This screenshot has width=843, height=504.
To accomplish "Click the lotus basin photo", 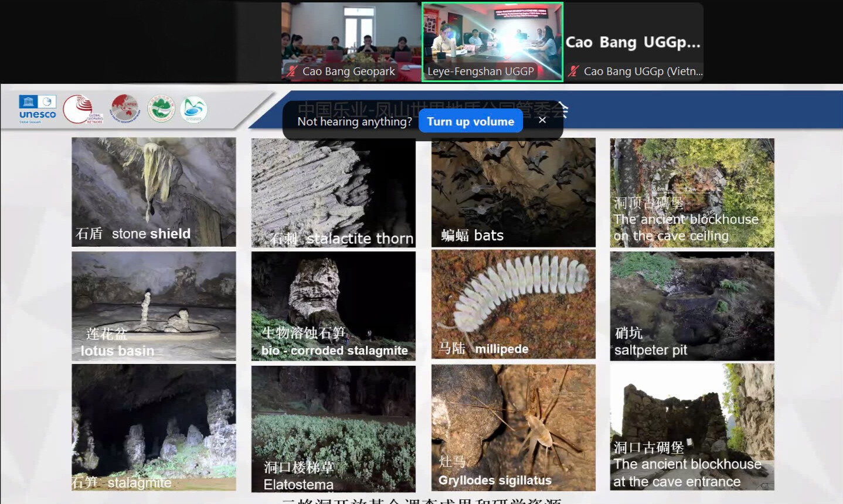I will coord(154,306).
